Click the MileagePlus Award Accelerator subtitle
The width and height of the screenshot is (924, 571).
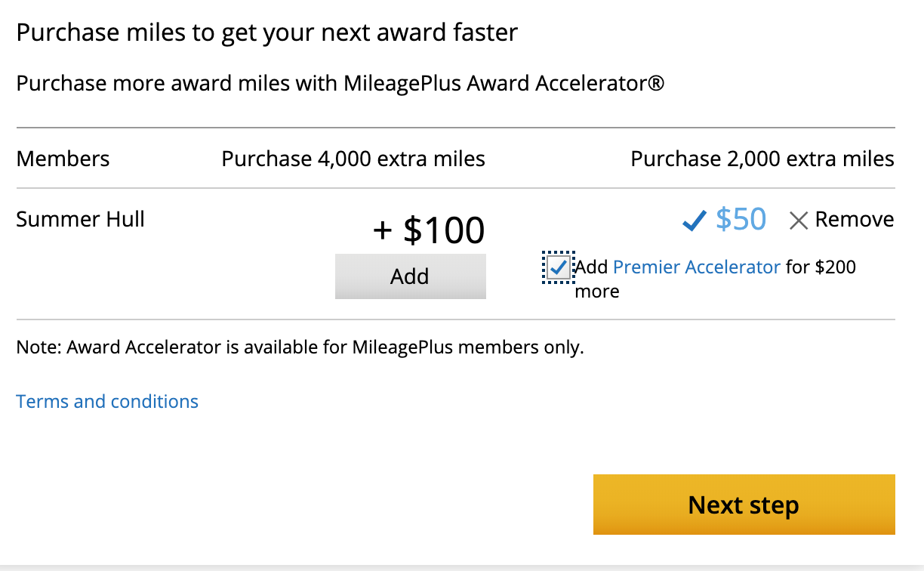click(x=340, y=83)
